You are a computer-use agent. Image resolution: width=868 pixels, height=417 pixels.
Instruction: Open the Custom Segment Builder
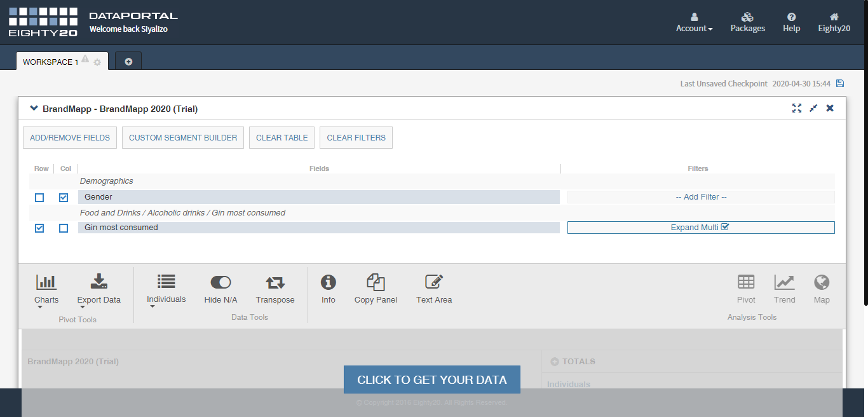(183, 137)
